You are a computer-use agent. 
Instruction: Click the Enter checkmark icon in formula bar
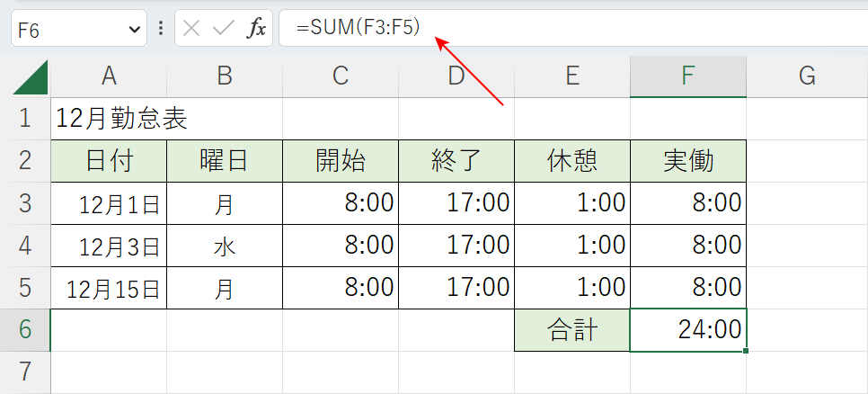tap(224, 29)
